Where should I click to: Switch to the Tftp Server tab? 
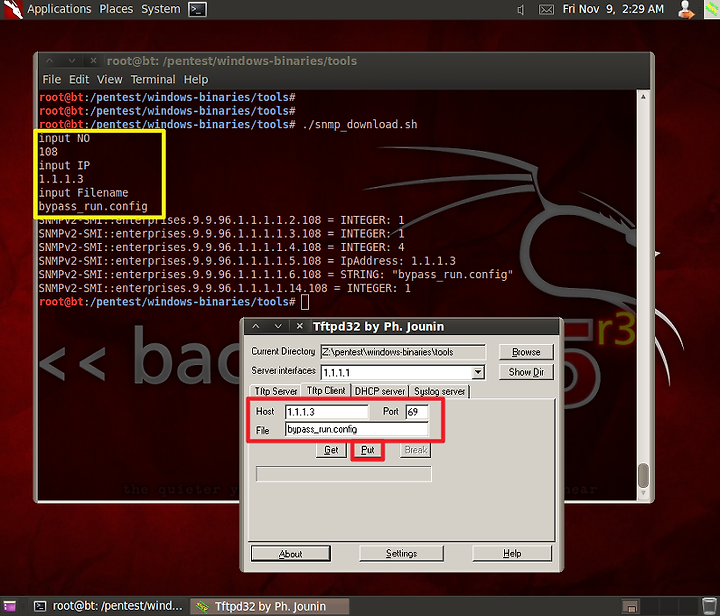(x=276, y=391)
